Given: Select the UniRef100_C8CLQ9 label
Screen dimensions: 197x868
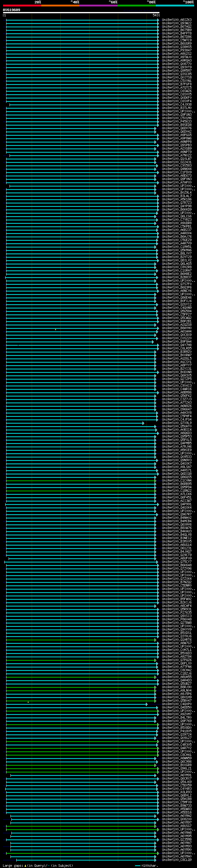Looking at the screenshot, I should (177, 860).
